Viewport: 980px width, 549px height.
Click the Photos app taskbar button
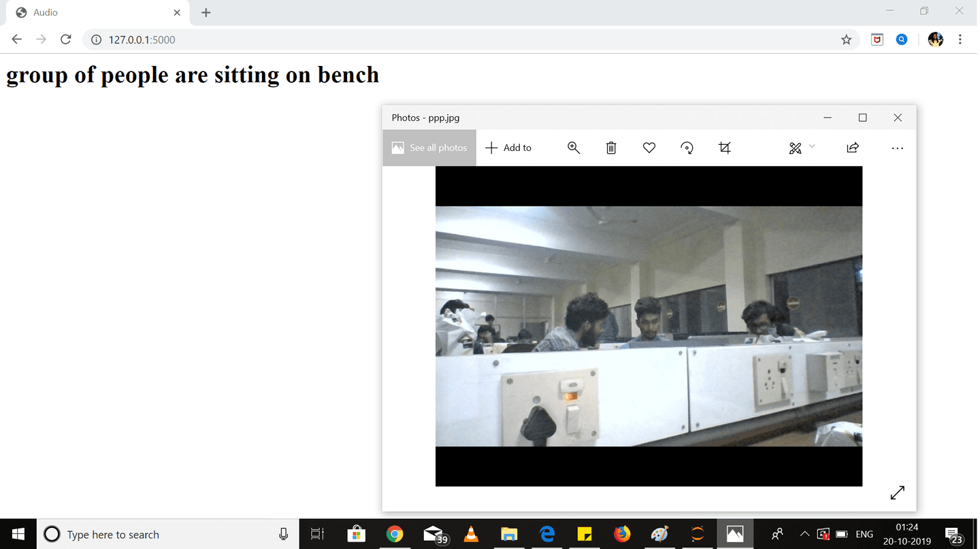[x=735, y=534]
